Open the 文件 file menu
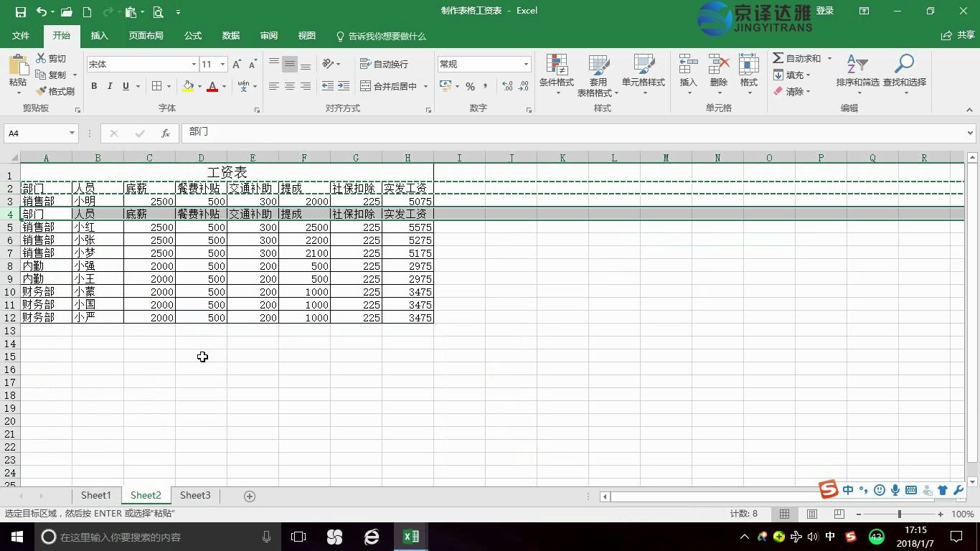The image size is (980, 551). pos(21,36)
